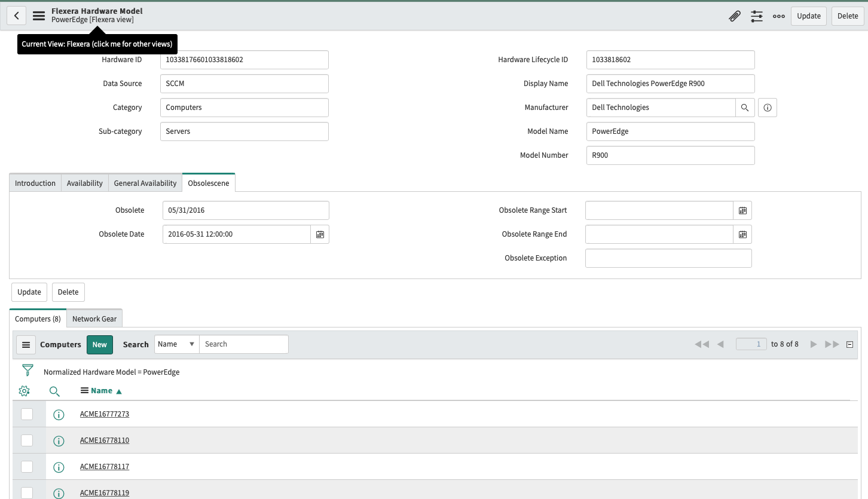Switch to the Network Gear tab
This screenshot has width=868, height=499.
click(94, 319)
